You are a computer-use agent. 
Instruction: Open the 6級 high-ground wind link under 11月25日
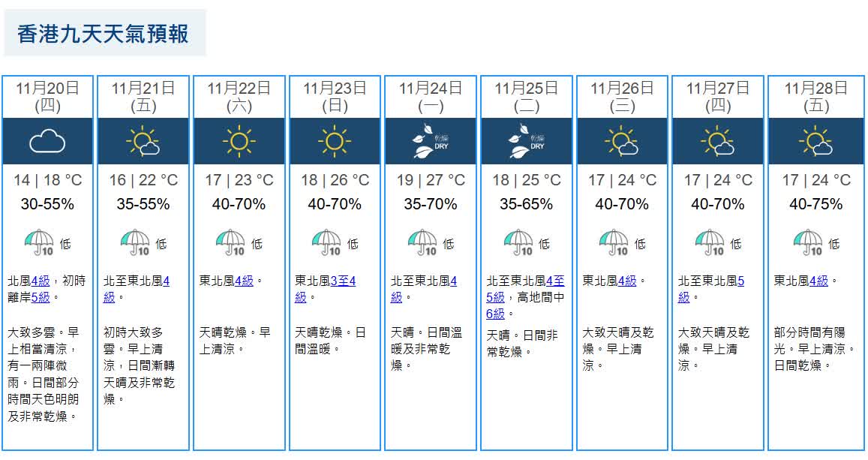[495, 314]
